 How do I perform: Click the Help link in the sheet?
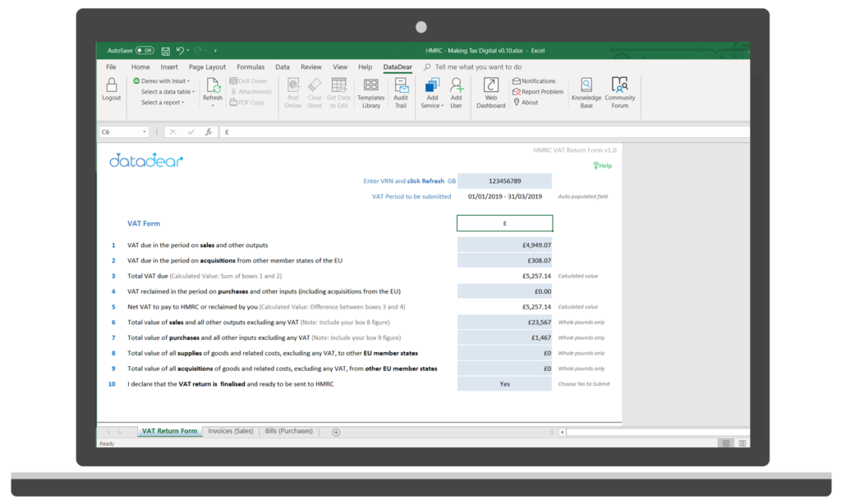(602, 166)
